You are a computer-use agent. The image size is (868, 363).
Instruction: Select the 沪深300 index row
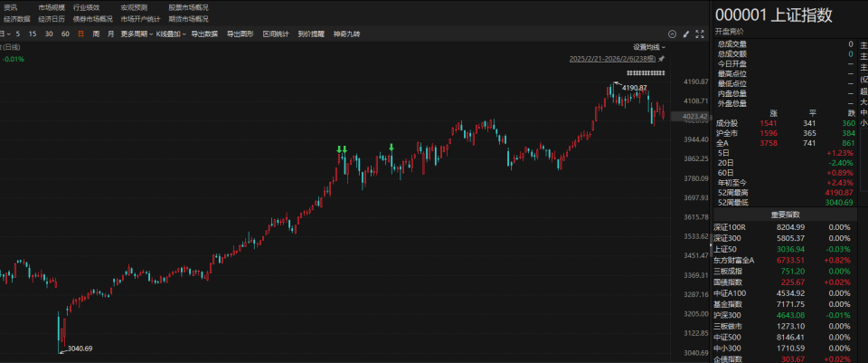click(x=786, y=315)
